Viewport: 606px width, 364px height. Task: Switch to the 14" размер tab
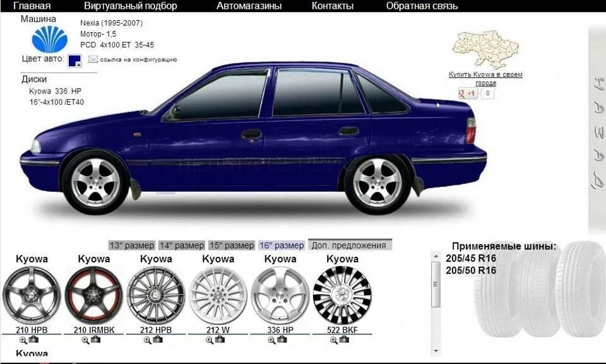point(182,245)
